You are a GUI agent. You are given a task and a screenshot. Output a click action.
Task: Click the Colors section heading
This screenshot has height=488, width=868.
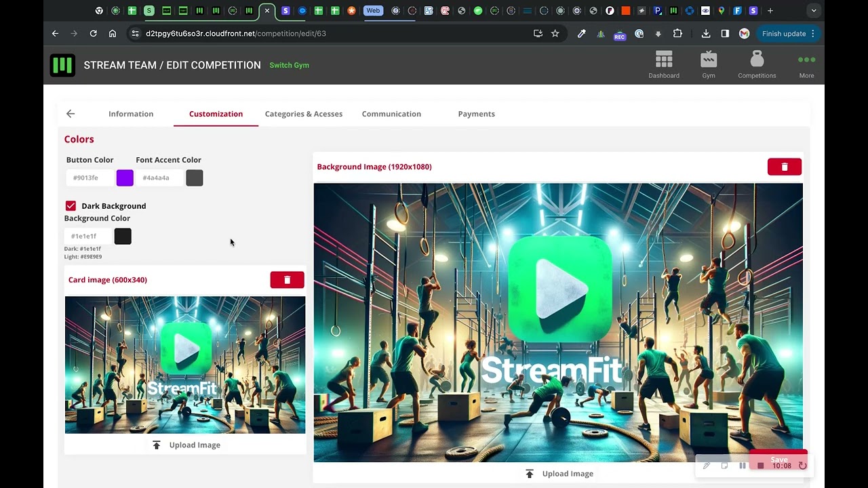click(79, 139)
